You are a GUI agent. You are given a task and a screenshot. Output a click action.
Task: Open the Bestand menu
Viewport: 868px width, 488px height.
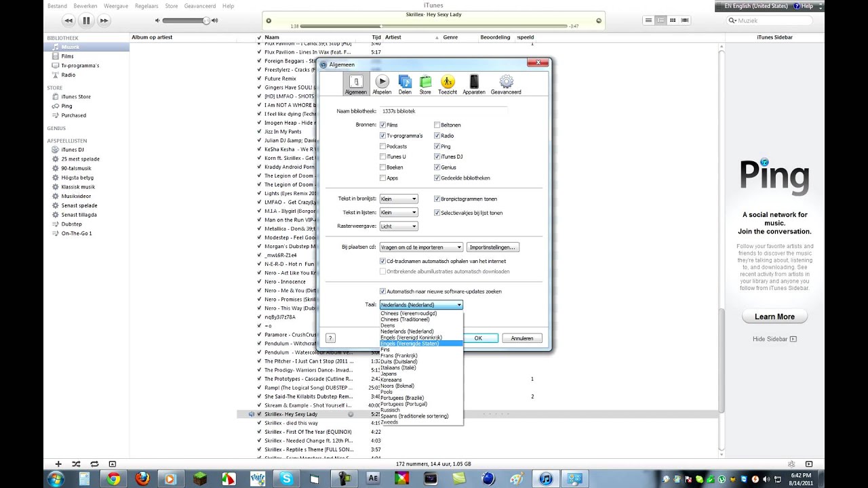57,5
